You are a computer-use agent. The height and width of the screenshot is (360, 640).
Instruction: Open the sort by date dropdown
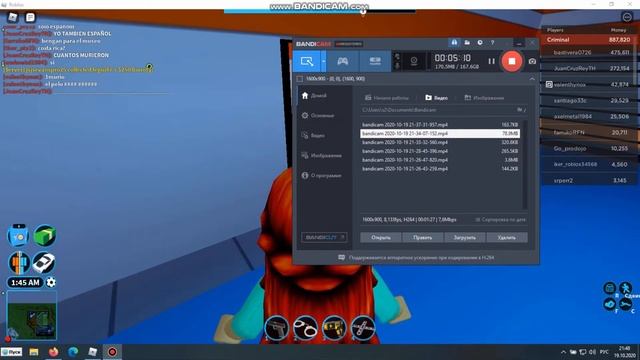[501, 220]
